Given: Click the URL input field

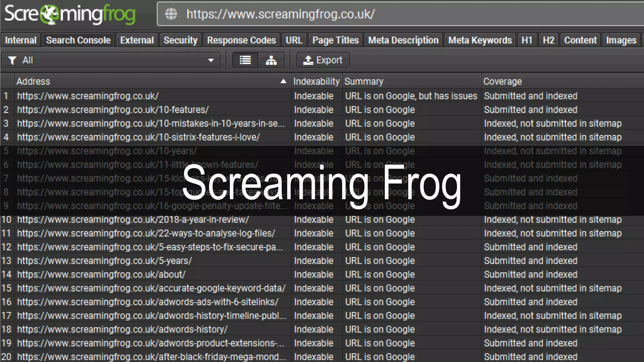Looking at the screenshot, I should point(400,14).
